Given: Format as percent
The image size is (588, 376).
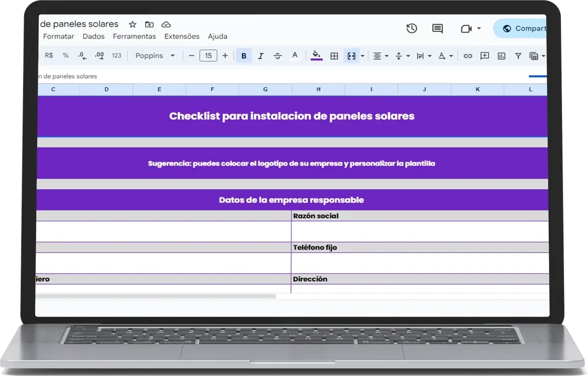Looking at the screenshot, I should pyautogui.click(x=66, y=56).
